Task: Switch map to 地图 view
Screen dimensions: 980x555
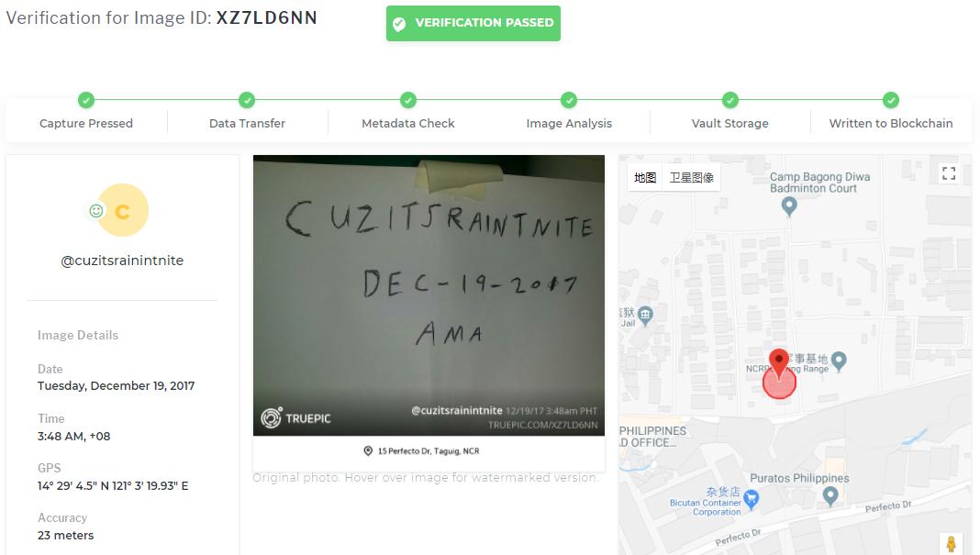Action: pos(645,177)
